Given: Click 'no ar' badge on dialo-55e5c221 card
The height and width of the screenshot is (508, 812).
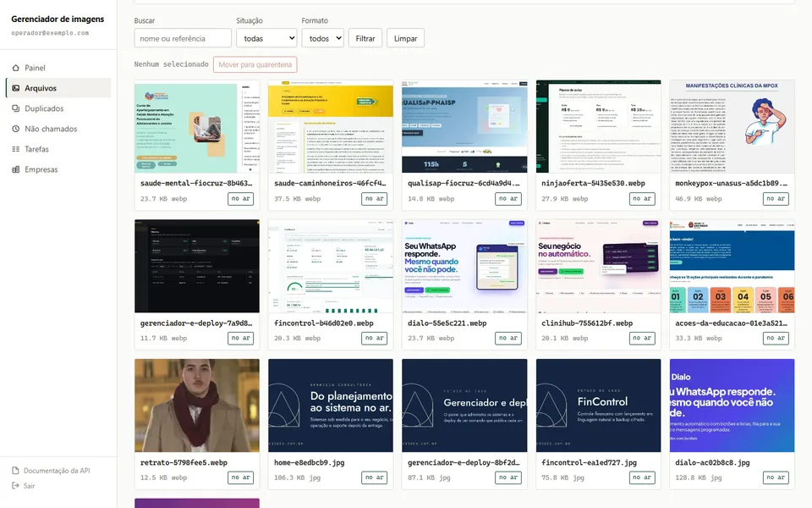Looking at the screenshot, I should point(508,338).
